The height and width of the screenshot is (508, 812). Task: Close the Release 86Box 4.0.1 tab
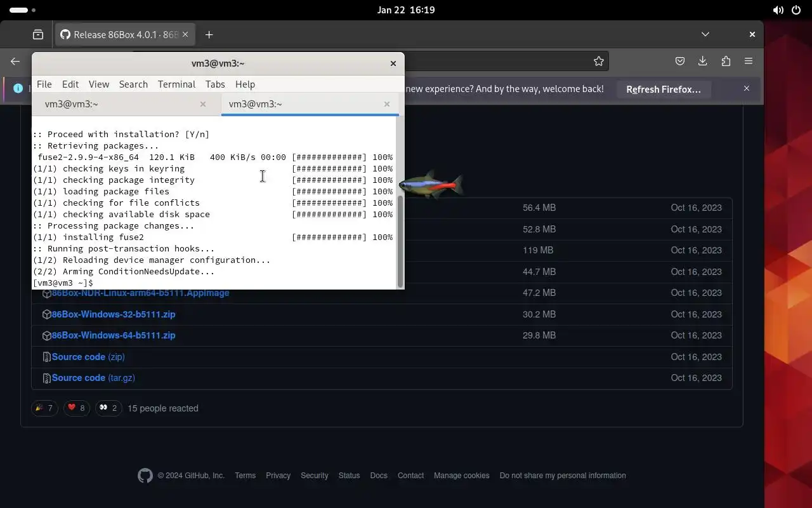point(185,34)
